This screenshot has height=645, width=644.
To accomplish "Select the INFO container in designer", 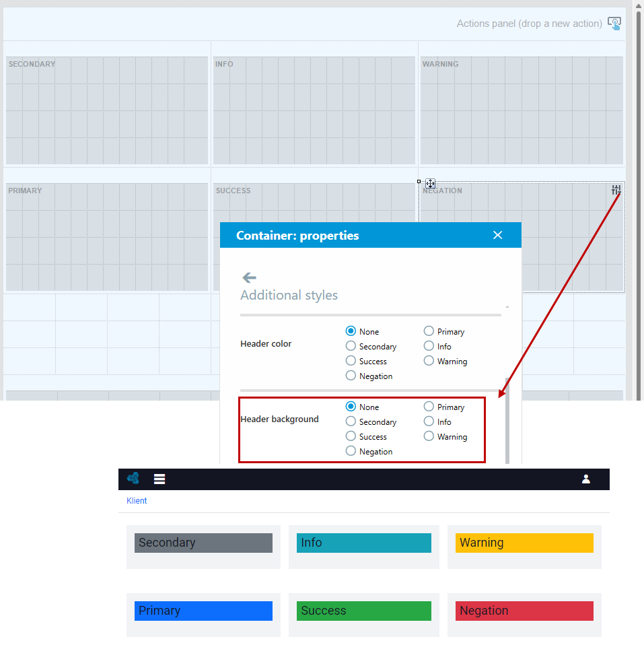I will tap(314, 110).
